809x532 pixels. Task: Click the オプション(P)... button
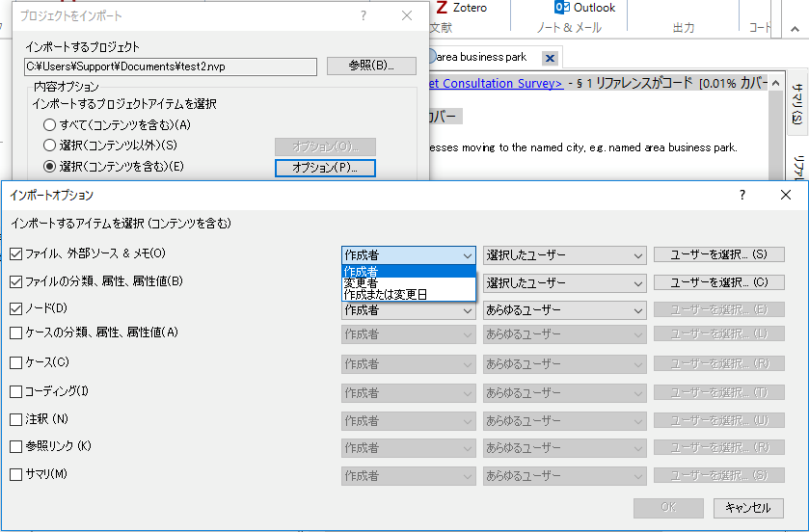[325, 168]
